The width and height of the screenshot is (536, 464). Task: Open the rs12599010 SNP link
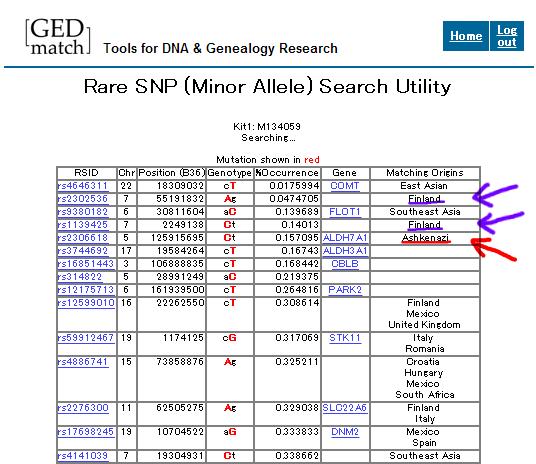click(x=86, y=303)
